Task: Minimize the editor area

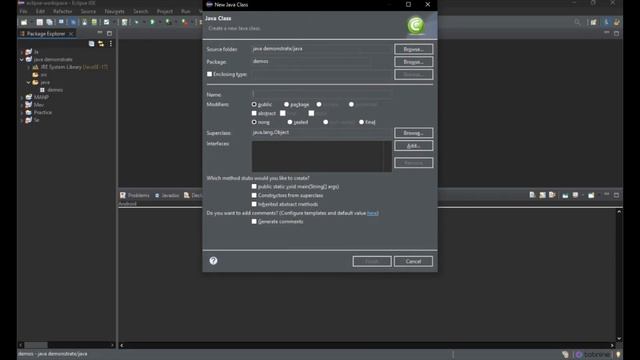Action: click(607, 33)
